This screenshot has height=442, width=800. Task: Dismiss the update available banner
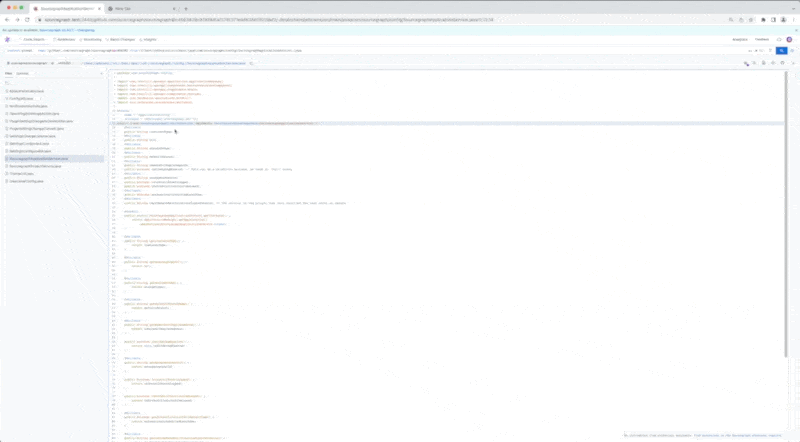click(x=796, y=30)
